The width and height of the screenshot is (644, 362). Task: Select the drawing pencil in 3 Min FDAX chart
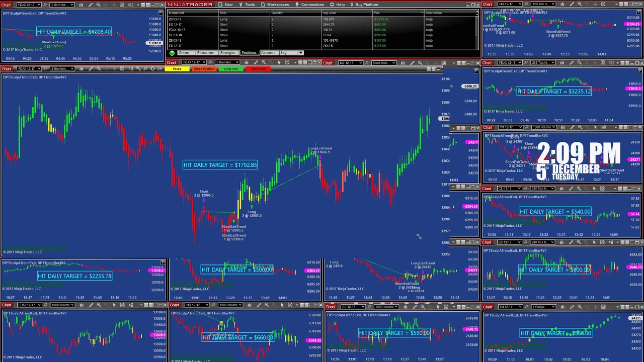click(91, 68)
